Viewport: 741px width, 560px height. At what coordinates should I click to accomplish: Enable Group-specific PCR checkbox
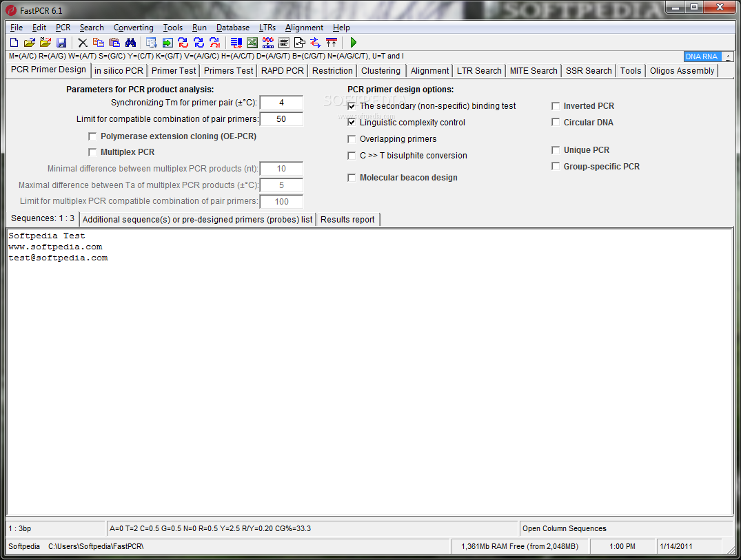tap(556, 166)
